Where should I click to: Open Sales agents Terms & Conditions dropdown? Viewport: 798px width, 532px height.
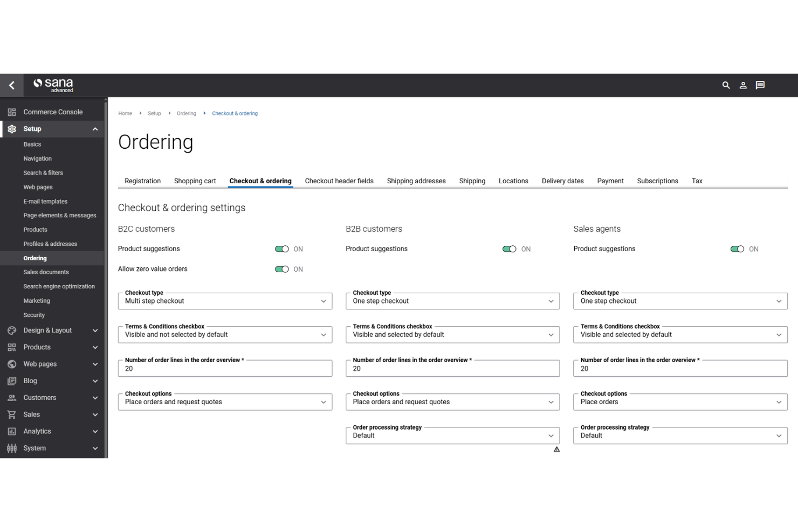[680, 334]
